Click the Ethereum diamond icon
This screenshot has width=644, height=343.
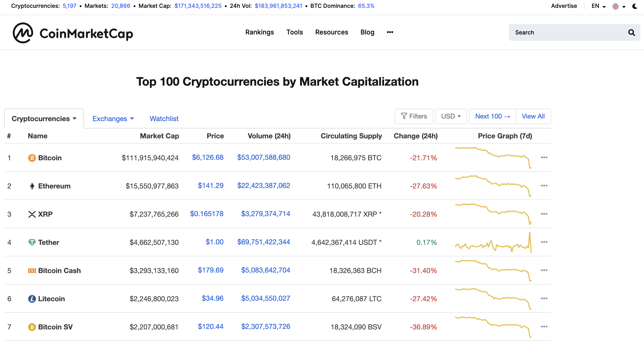click(x=32, y=186)
